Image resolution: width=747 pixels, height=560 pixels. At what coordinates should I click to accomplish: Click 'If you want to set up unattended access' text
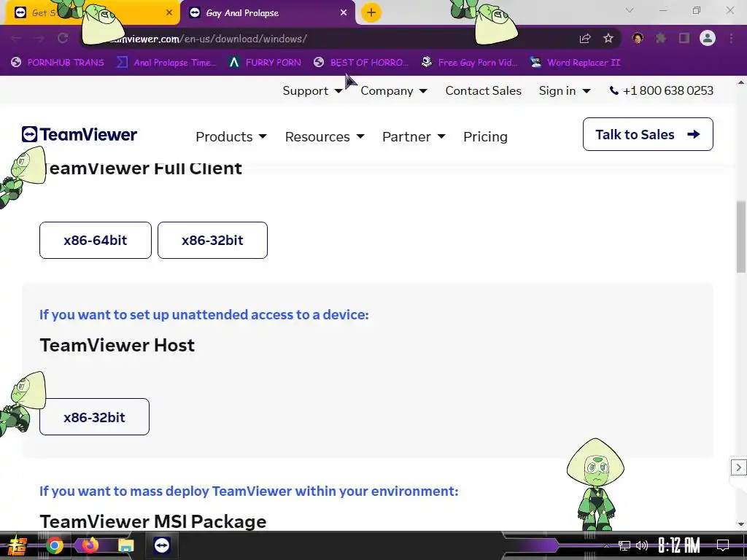click(x=204, y=314)
